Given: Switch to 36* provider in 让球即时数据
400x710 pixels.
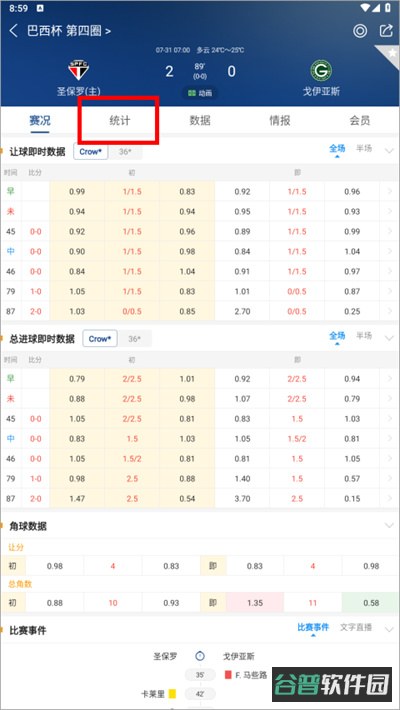Looking at the screenshot, I should point(125,152).
